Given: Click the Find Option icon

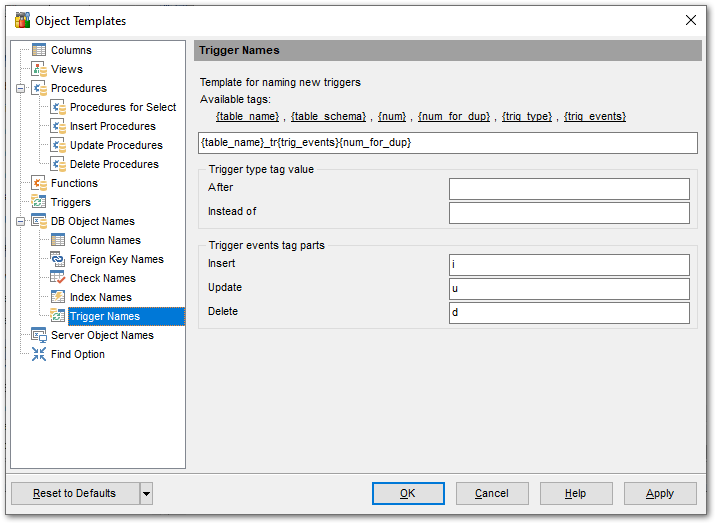Looking at the screenshot, I should [39, 354].
